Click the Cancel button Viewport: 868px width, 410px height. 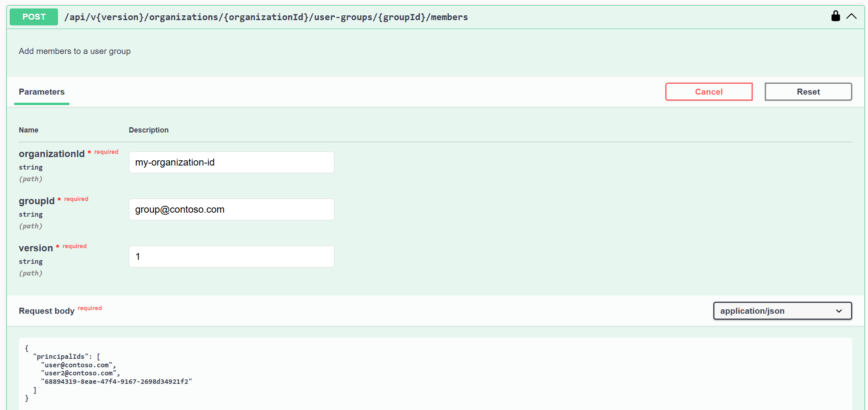click(x=708, y=91)
